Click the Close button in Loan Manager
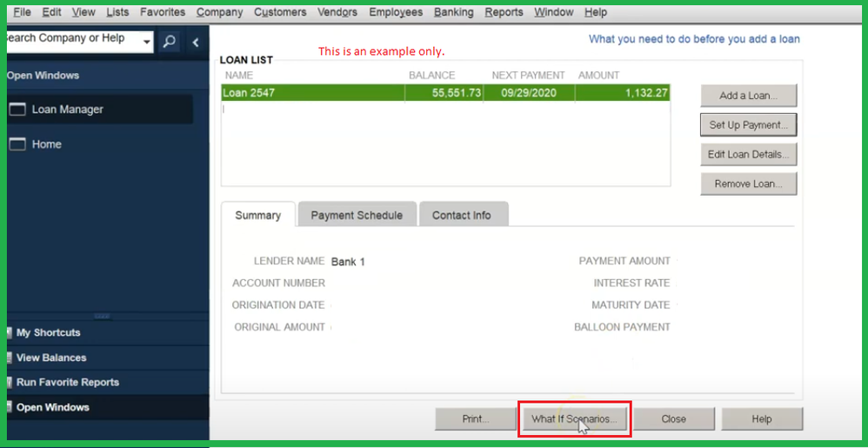Viewport: 868px width, 448px height. 674,419
